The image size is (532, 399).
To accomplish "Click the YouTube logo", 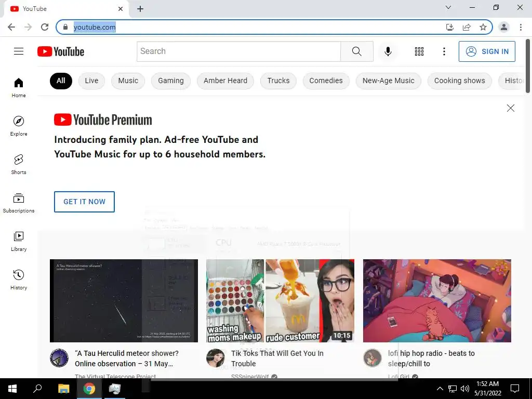I will (61, 51).
